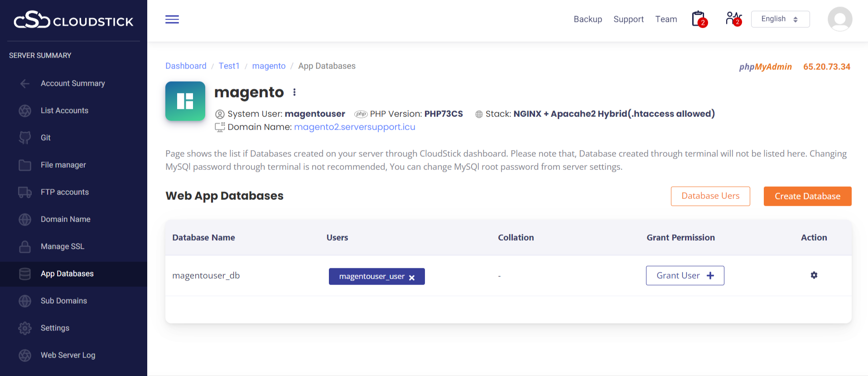Screen dimensions: 868x376
Task: Toggle the hamburger sidebar menu
Action: pyautogui.click(x=172, y=19)
